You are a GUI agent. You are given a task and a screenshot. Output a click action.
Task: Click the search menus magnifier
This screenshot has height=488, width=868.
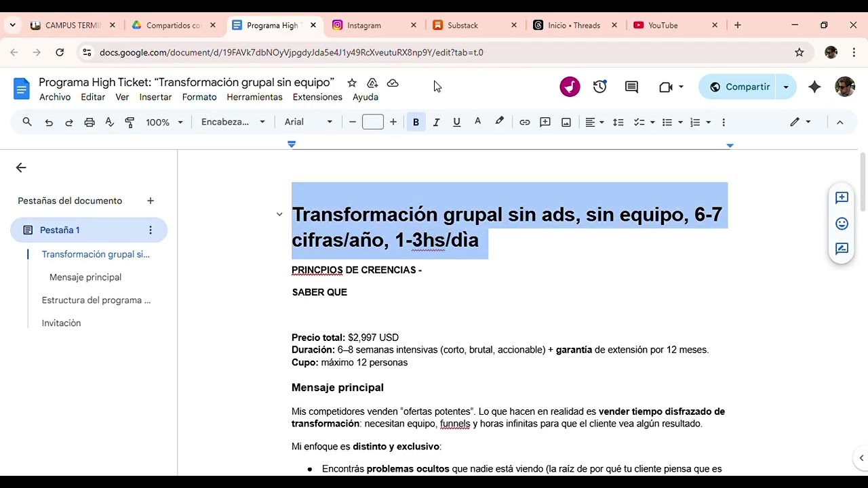point(27,122)
